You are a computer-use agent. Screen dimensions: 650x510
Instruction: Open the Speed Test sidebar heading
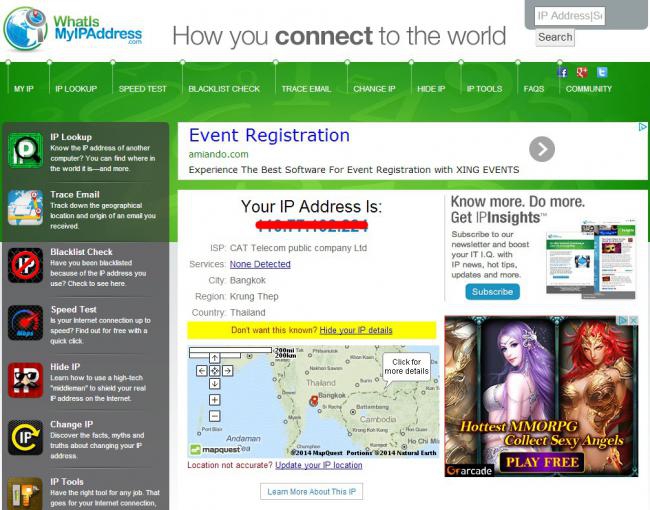74,309
